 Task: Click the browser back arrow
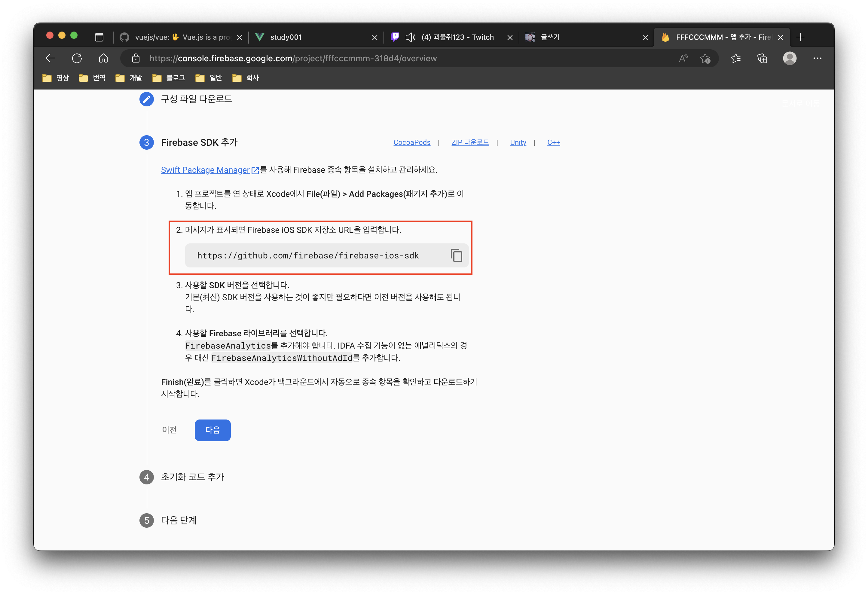coord(50,58)
